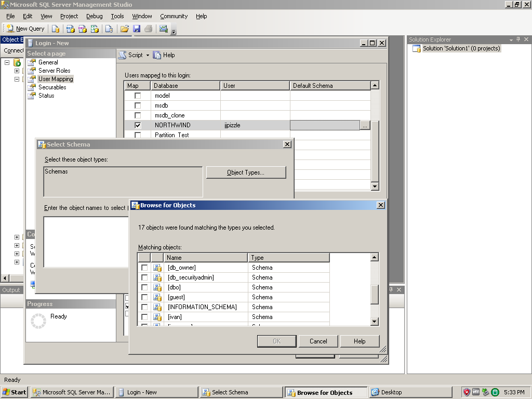532x399 pixels.
Task: Open the Community menu
Action: tap(174, 16)
